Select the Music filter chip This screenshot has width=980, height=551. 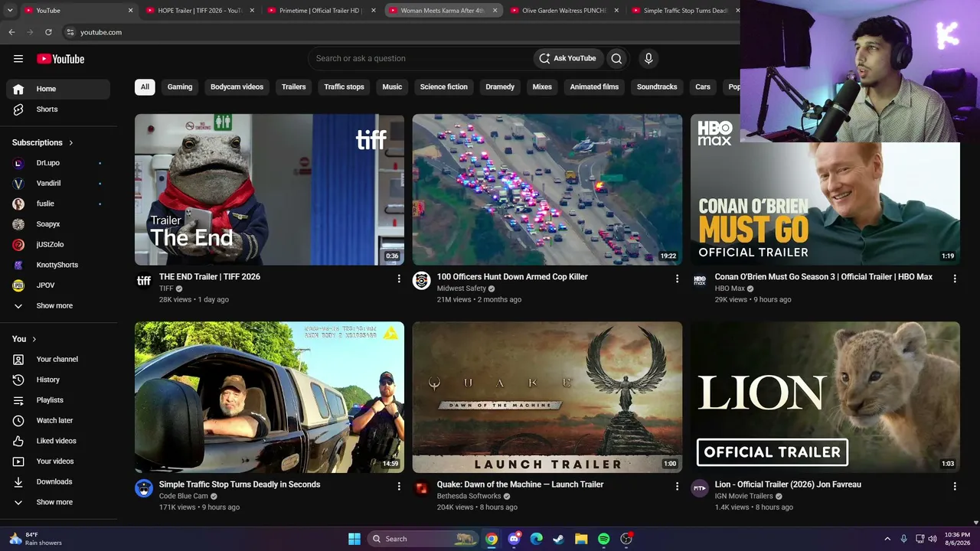(392, 86)
